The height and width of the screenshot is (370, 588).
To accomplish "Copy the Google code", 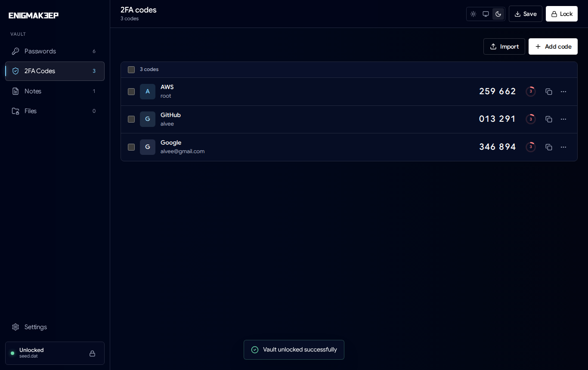I will [x=549, y=147].
